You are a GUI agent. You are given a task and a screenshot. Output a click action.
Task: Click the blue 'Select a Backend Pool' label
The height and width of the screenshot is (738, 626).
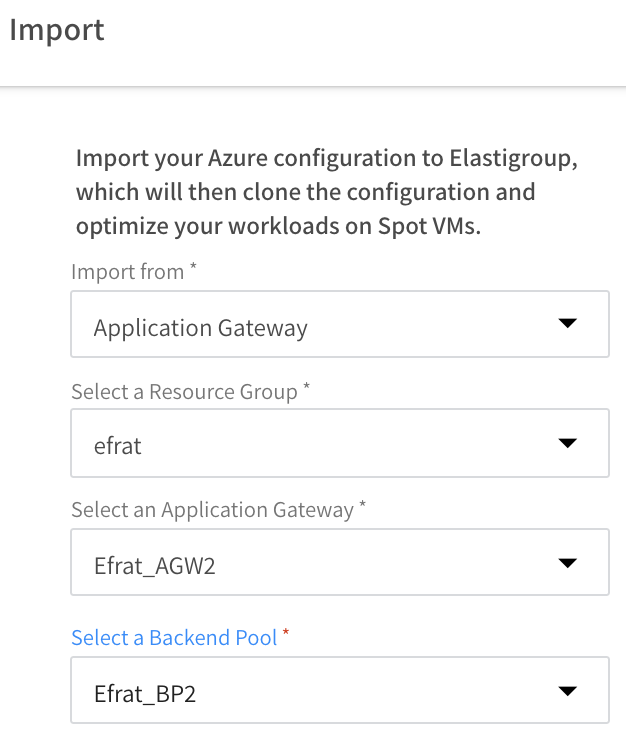[174, 637]
